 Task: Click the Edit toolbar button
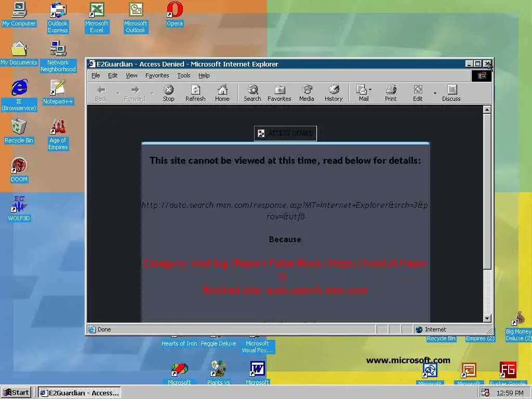pyautogui.click(x=418, y=94)
